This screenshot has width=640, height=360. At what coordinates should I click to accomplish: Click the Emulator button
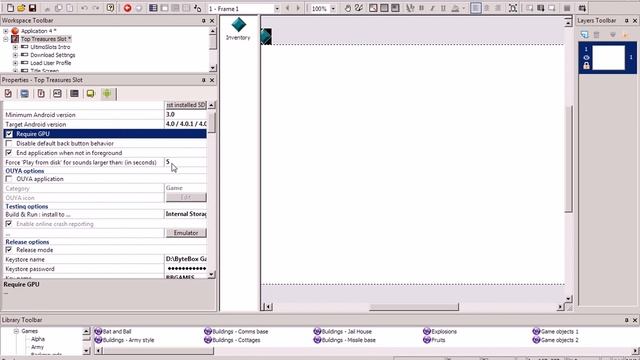point(186,233)
